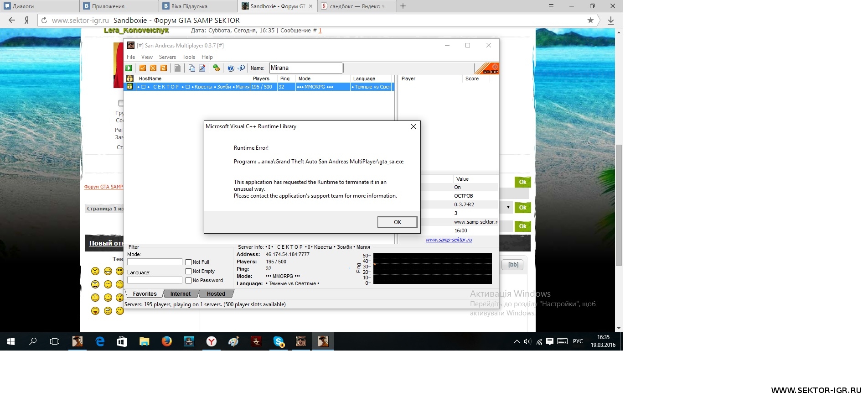Image resolution: width=868 pixels, height=398 pixels.
Task: Check the No Password filter checkbox
Action: (x=188, y=280)
